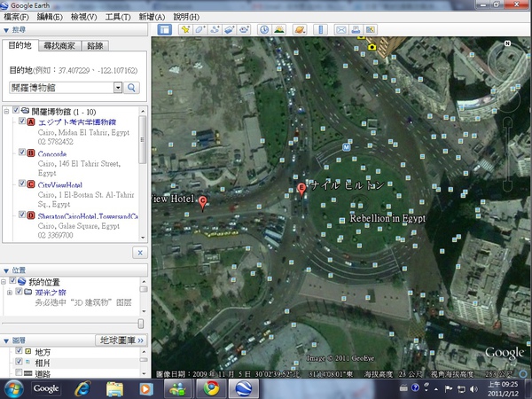Uncheck the 觀光之旅 folder checkbox
Screen dimensions: 532x399
[x=19, y=291]
